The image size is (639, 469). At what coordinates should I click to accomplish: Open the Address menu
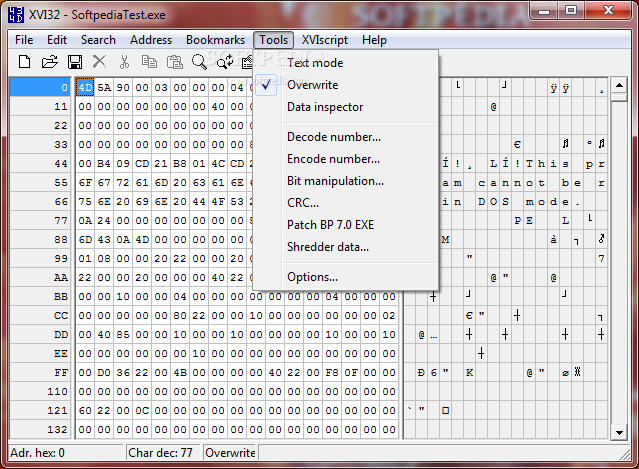coord(151,40)
